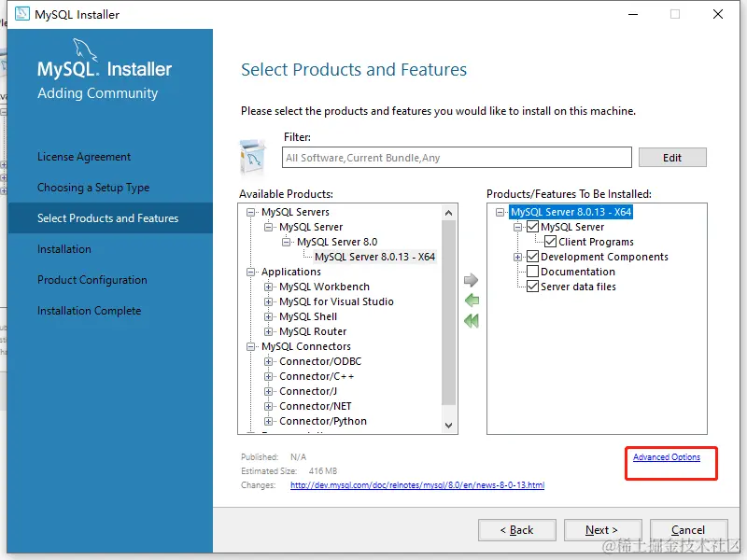Collapse MySQL Server 8.0.13 - X64 in install list
This screenshot has width=747, height=560.
point(500,212)
